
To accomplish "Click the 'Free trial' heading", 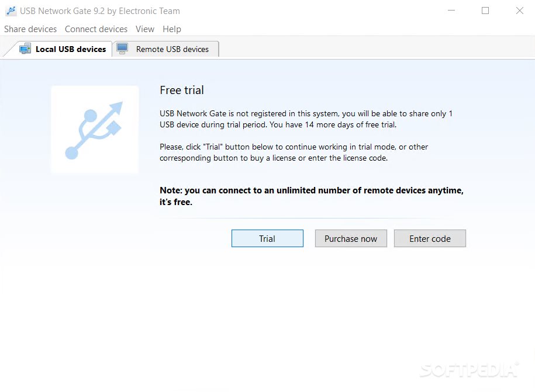I will (x=182, y=90).
